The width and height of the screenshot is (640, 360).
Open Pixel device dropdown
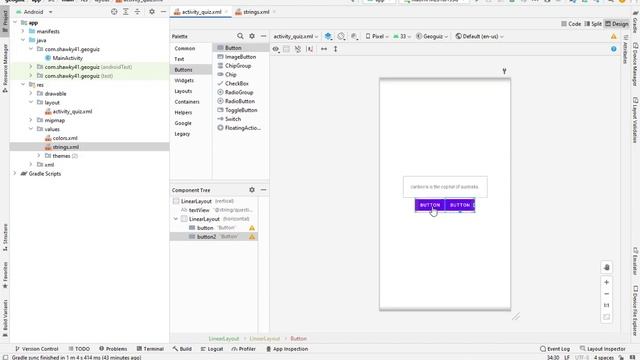(x=377, y=36)
